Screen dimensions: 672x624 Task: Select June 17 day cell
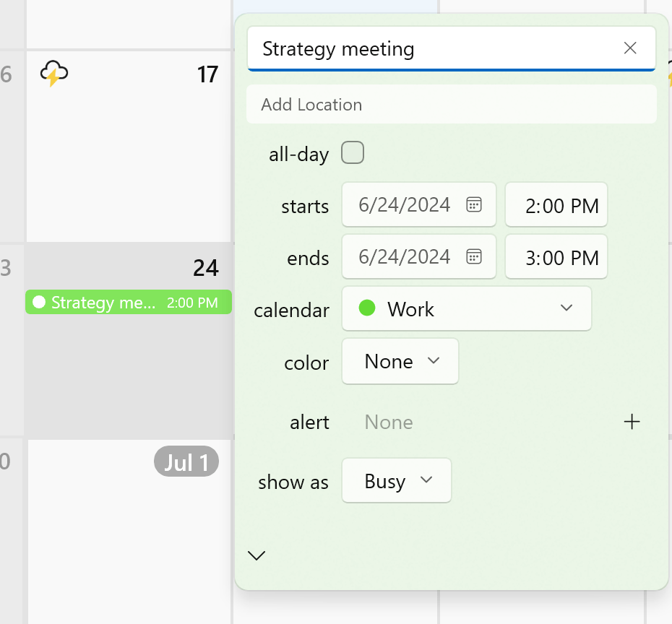point(130,159)
